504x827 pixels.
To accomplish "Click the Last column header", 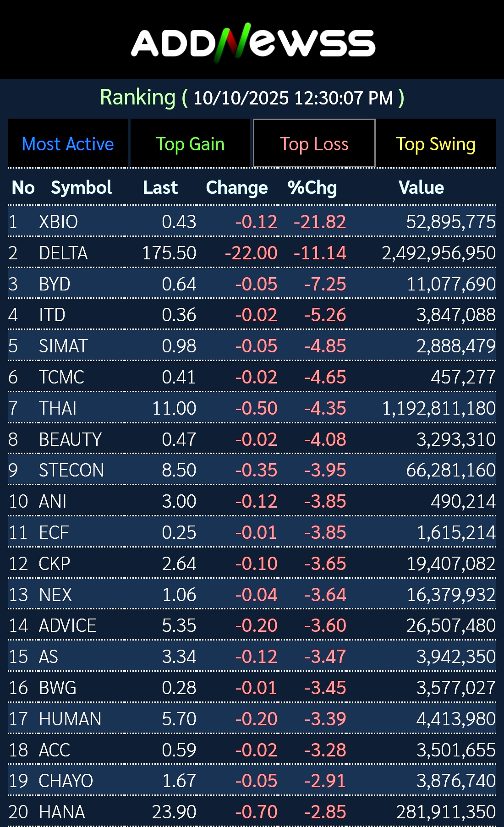I will (160, 187).
